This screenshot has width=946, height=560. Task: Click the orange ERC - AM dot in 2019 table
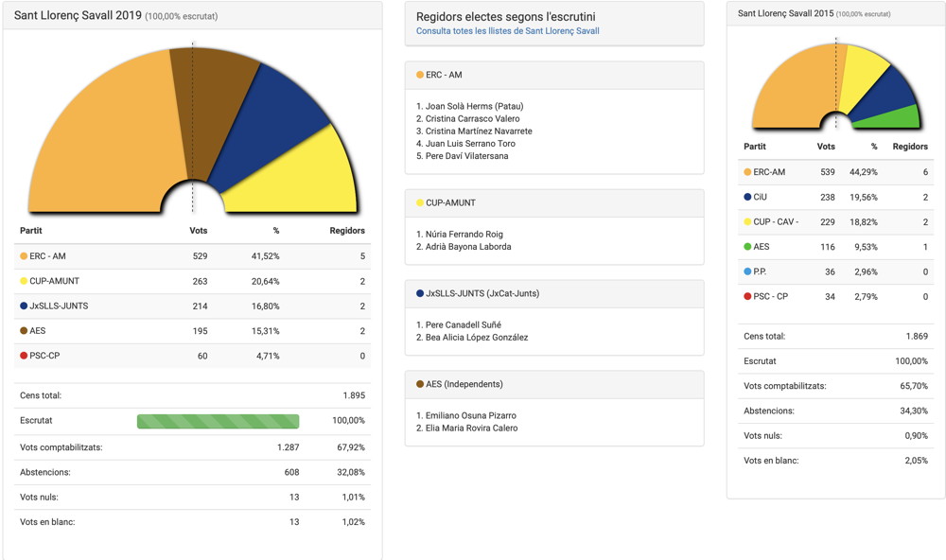(24, 256)
